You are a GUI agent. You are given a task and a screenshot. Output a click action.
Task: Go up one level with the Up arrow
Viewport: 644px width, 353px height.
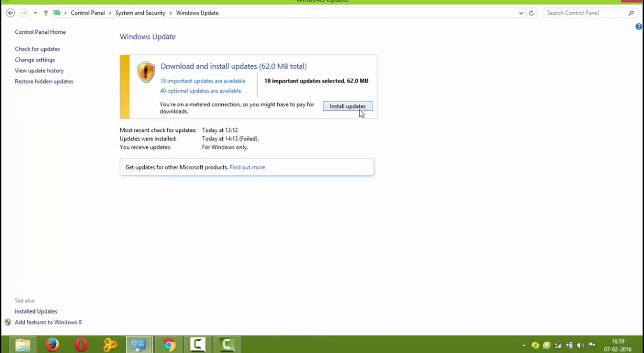[x=46, y=13]
